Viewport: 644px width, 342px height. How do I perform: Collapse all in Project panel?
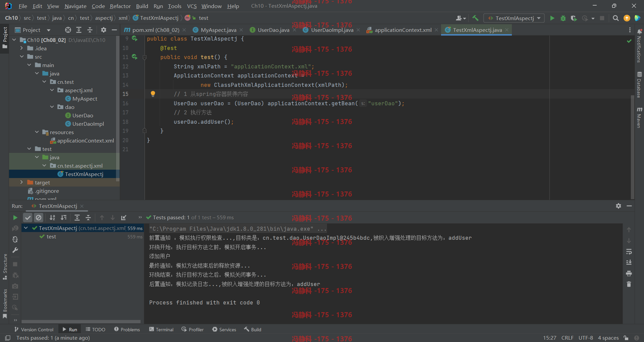pyautogui.click(x=90, y=30)
